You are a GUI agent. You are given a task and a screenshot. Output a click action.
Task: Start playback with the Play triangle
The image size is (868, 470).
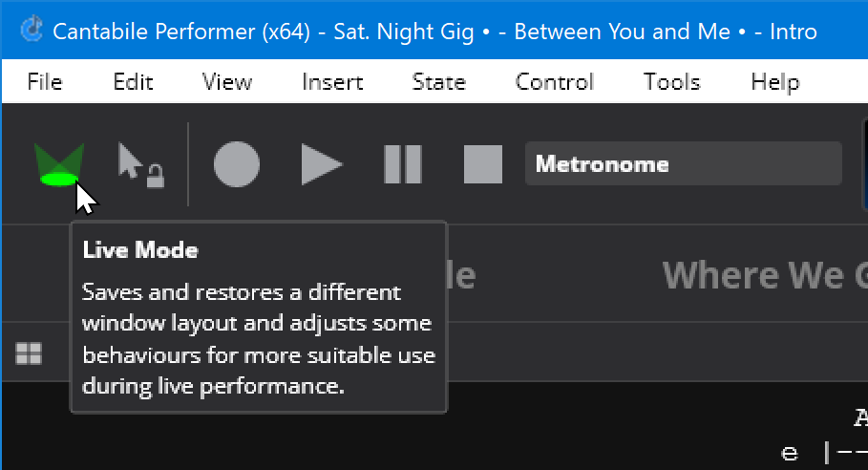(x=322, y=164)
